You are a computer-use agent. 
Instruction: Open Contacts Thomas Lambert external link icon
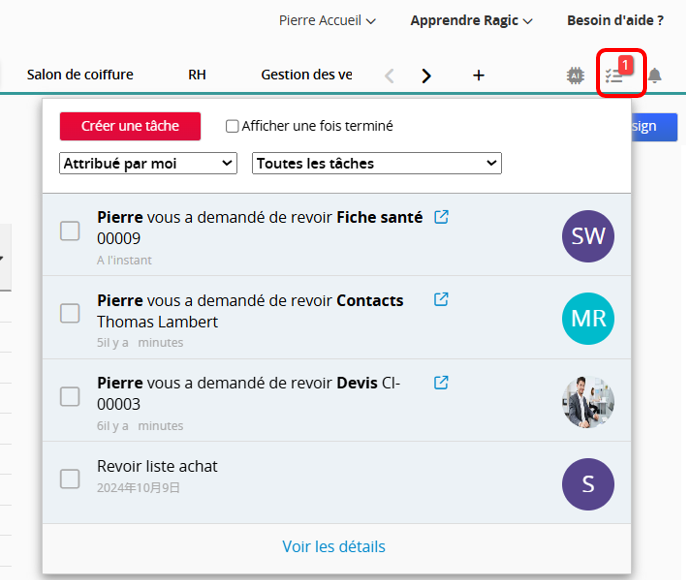(x=441, y=299)
